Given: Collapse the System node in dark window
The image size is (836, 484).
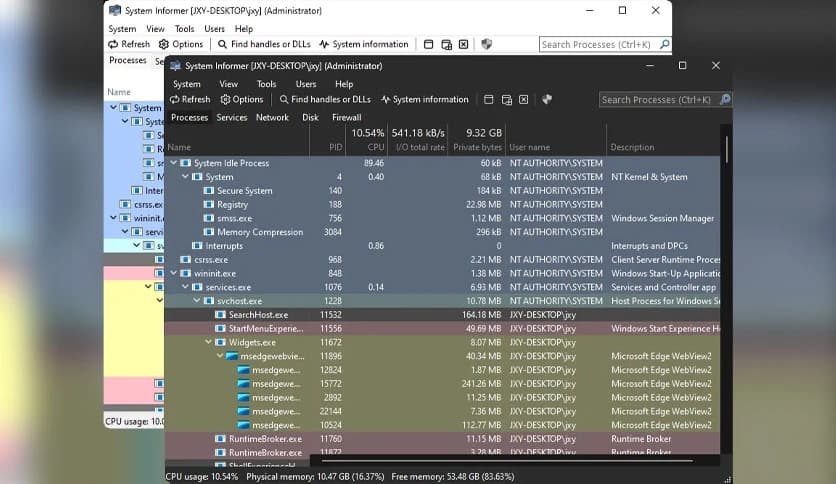Looking at the screenshot, I should point(185,177).
